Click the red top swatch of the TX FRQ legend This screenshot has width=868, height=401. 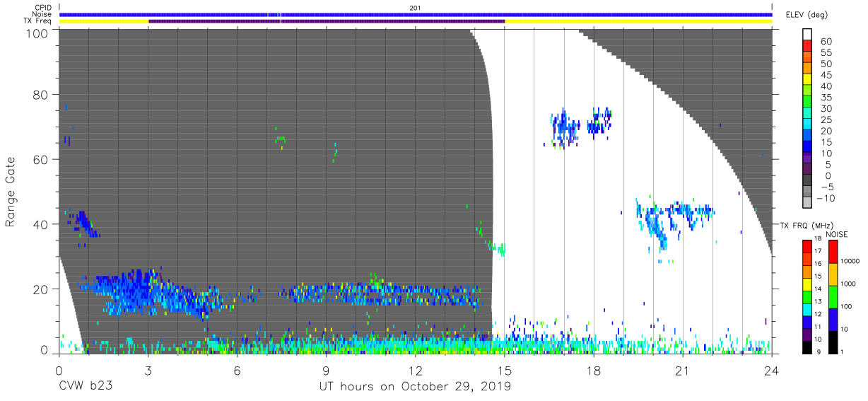pyautogui.click(x=807, y=247)
